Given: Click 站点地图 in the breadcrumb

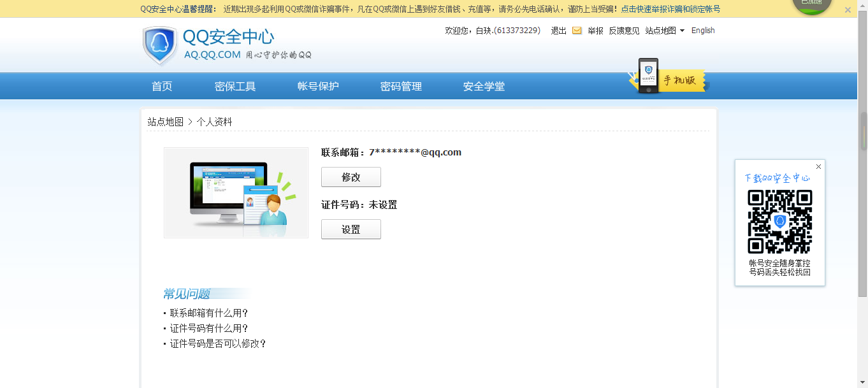Looking at the screenshot, I should click(x=166, y=122).
